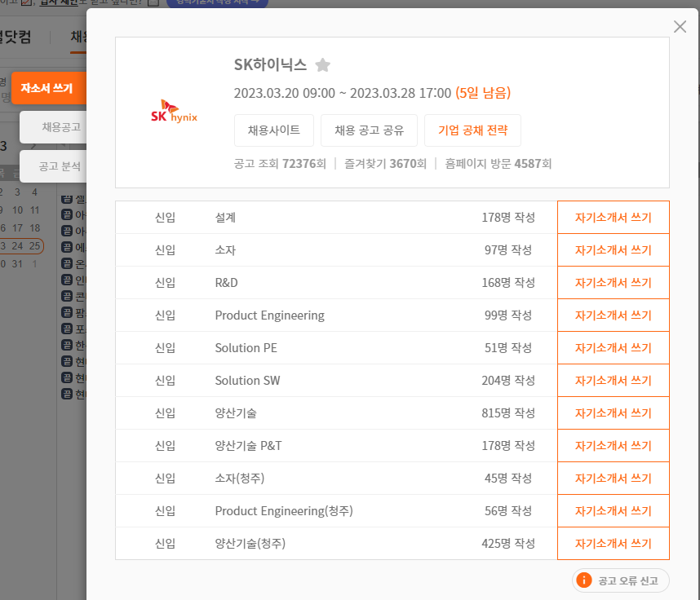The image size is (700, 600).
Task: Click the 815명 작성 count
Action: click(508, 412)
